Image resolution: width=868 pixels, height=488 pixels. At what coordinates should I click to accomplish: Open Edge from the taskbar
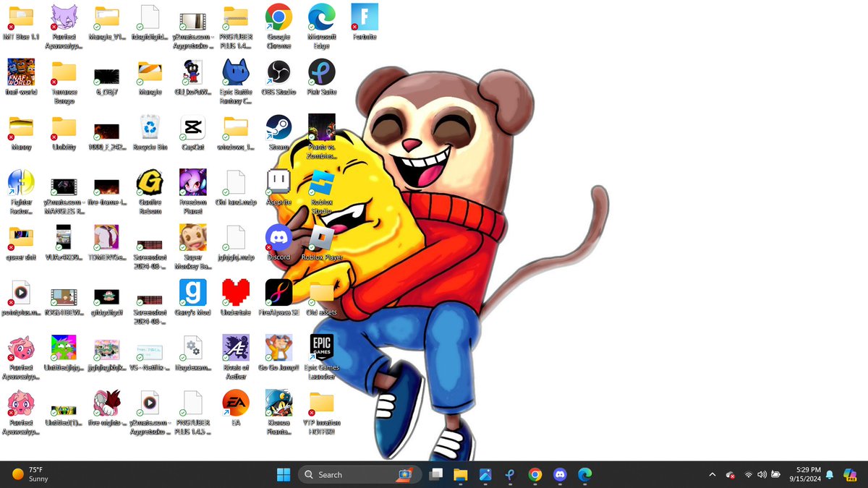[x=584, y=474]
